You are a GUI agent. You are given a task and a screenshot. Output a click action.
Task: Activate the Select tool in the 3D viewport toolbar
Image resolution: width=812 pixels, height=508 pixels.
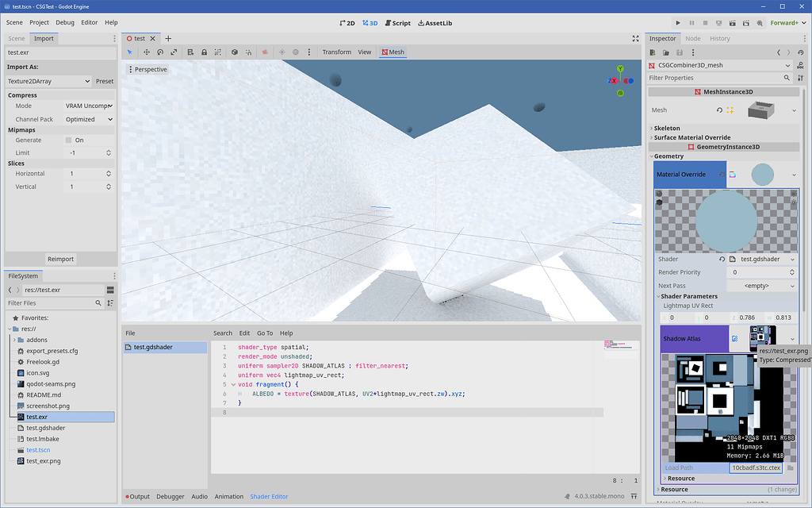click(x=130, y=52)
